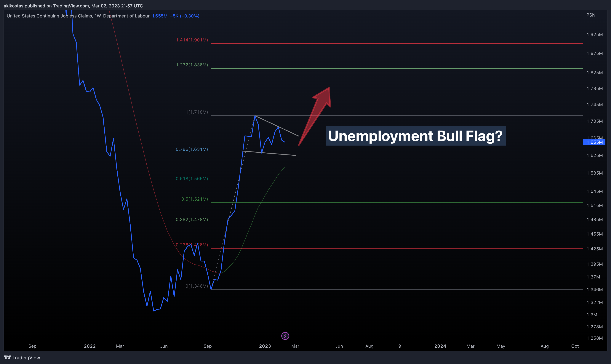The height and width of the screenshot is (364, 611).
Task: Click the Fibonacci label 1(1.718M)
Action: [x=197, y=112]
